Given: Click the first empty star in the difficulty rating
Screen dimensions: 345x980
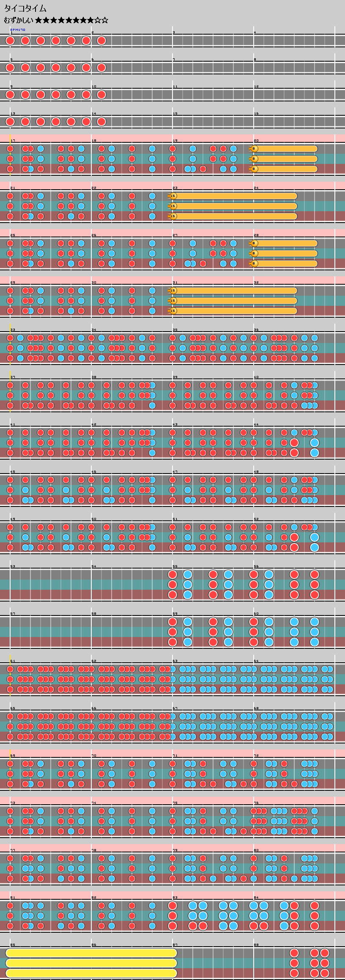Looking at the screenshot, I should pos(98,20).
